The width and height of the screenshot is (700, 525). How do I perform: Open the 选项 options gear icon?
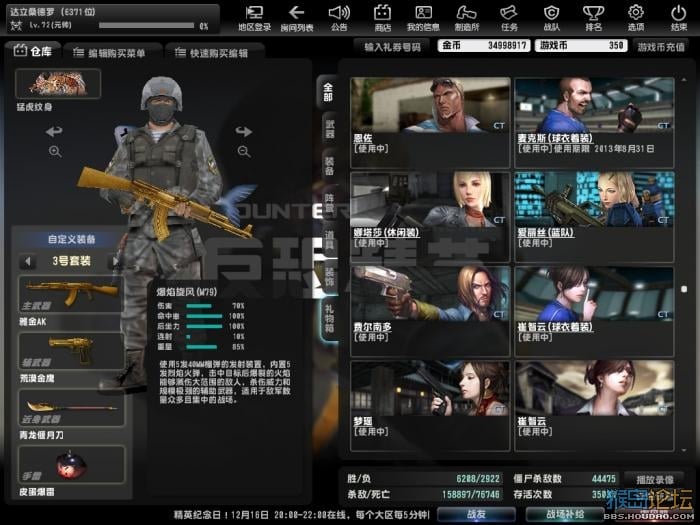click(636, 18)
